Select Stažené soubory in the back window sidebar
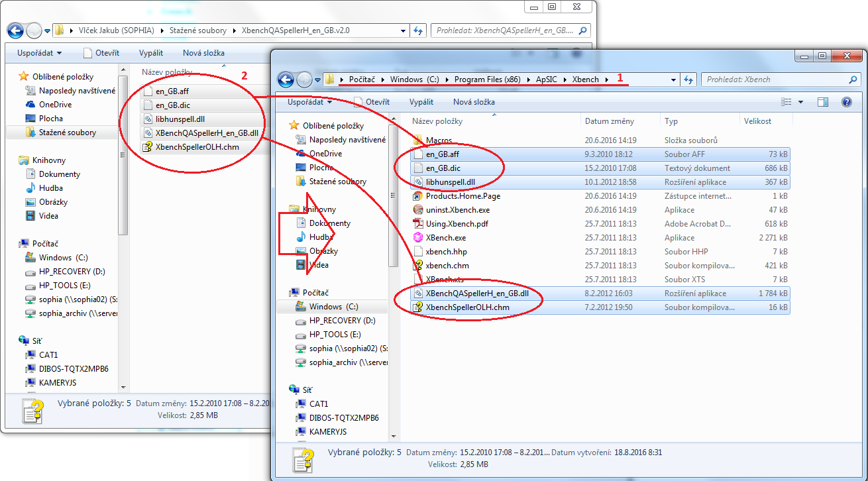868x481 pixels. [x=61, y=133]
